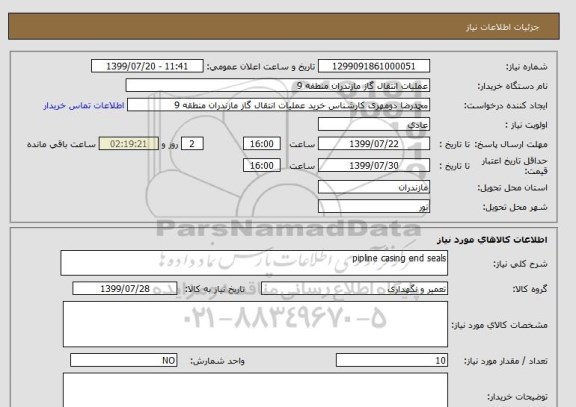The image size is (576, 407).
Task: Click the delivery province field مازندران
Action: [374, 187]
